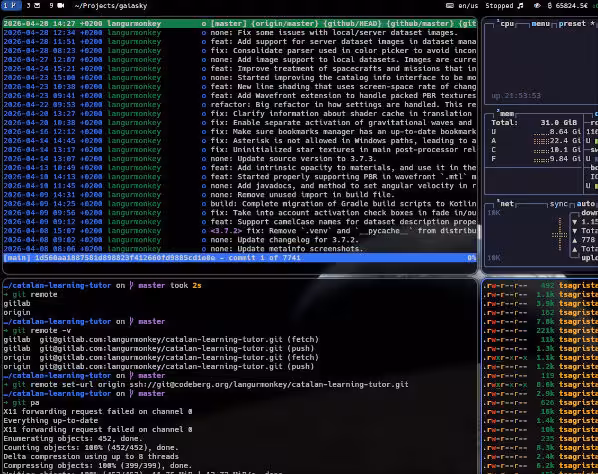This screenshot has height=474, width=598.
Task: Select commit 'New line shading that uses screen-space'
Action: (240, 87)
